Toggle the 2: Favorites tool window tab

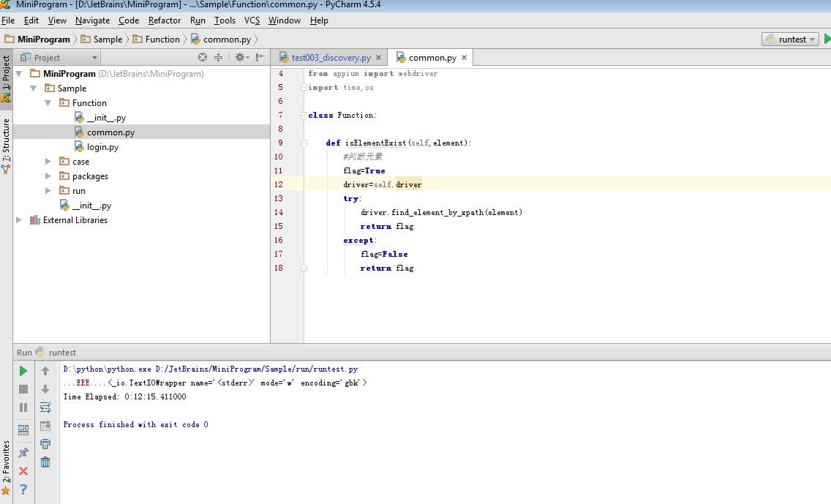(6, 467)
